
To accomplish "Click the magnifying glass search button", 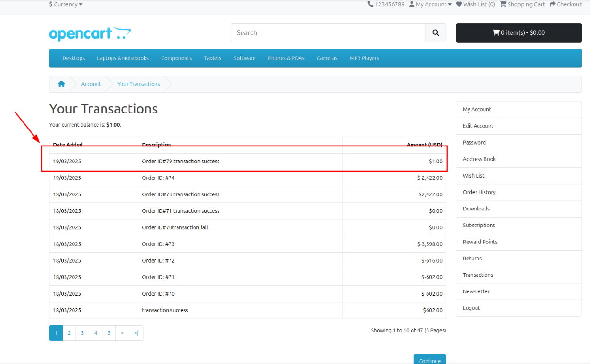I will coord(436,33).
